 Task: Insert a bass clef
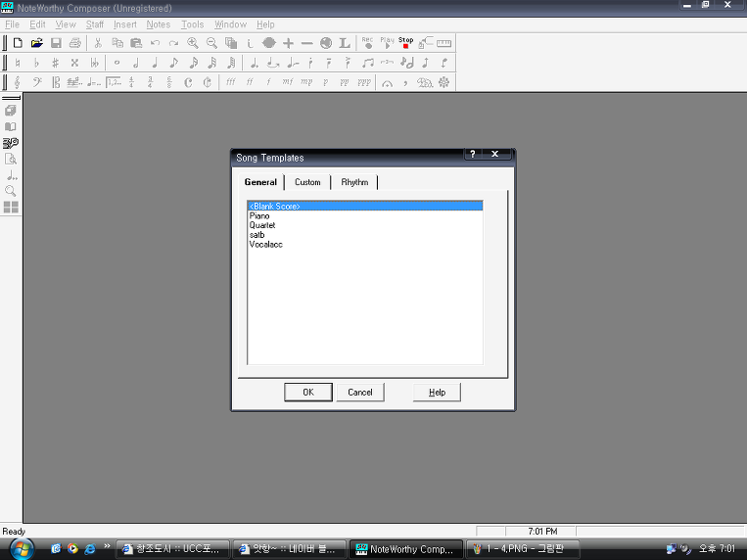tap(36, 82)
